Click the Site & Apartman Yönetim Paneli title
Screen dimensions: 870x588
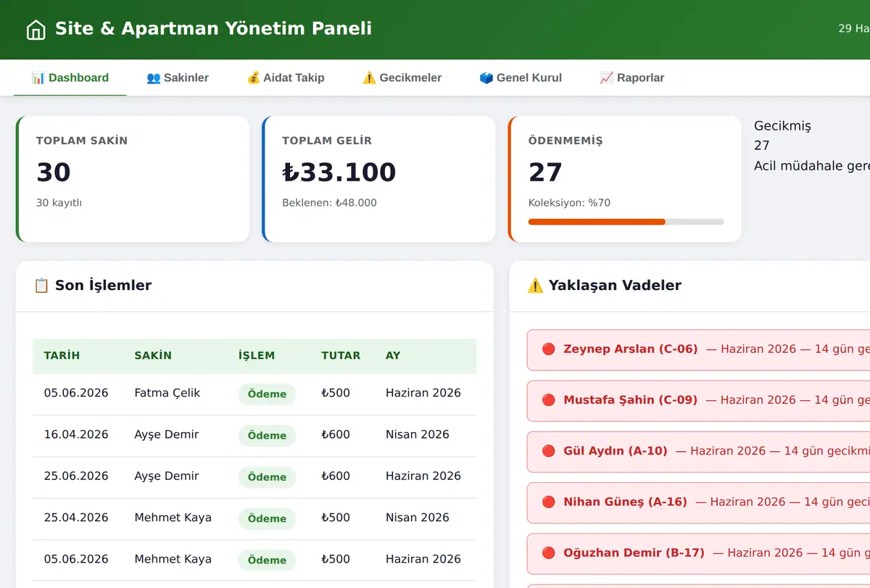pyautogui.click(x=213, y=29)
